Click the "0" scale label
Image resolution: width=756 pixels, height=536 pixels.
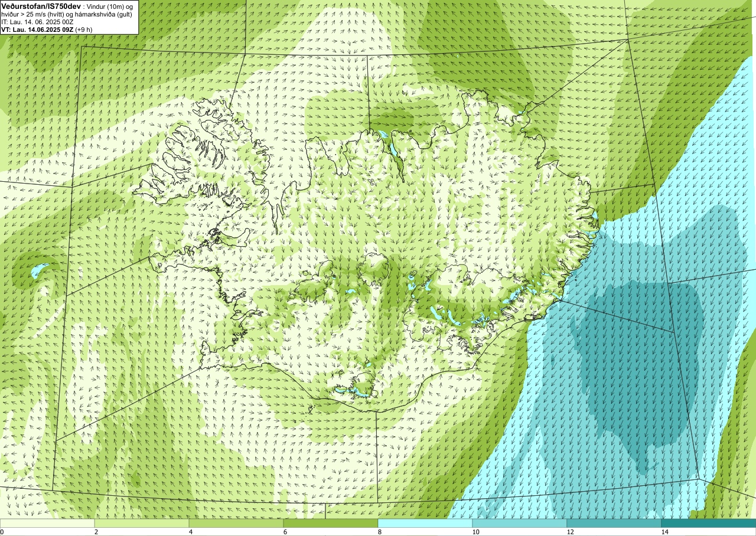[x=2, y=532]
